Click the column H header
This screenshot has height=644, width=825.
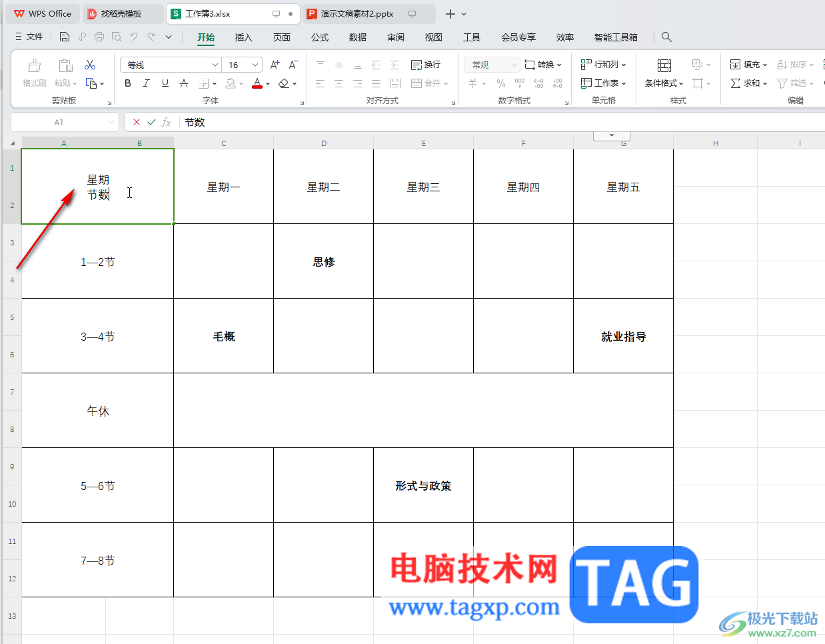pyautogui.click(x=715, y=143)
